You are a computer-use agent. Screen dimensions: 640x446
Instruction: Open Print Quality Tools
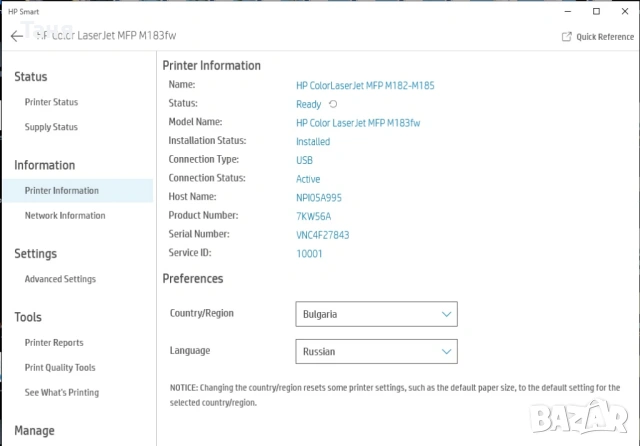pos(60,367)
